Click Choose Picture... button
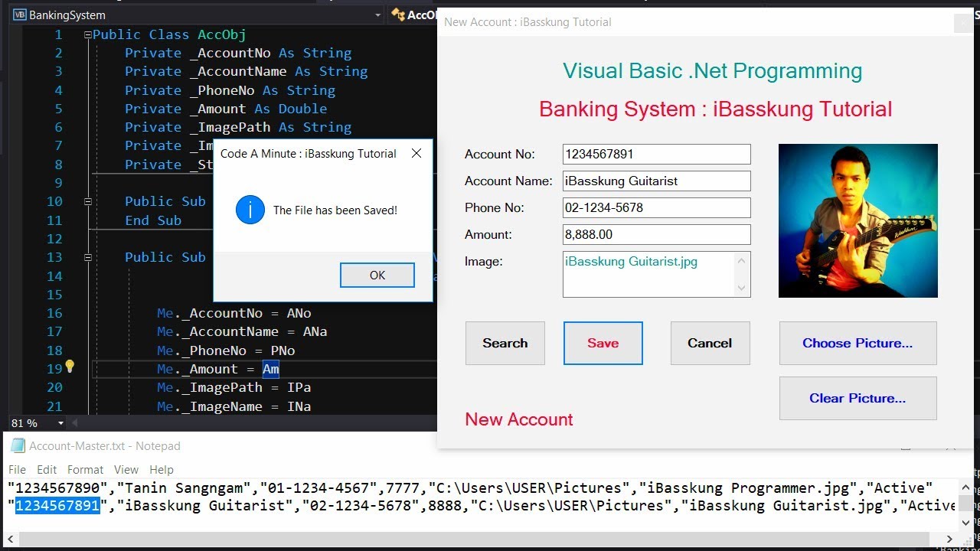 [x=857, y=343]
